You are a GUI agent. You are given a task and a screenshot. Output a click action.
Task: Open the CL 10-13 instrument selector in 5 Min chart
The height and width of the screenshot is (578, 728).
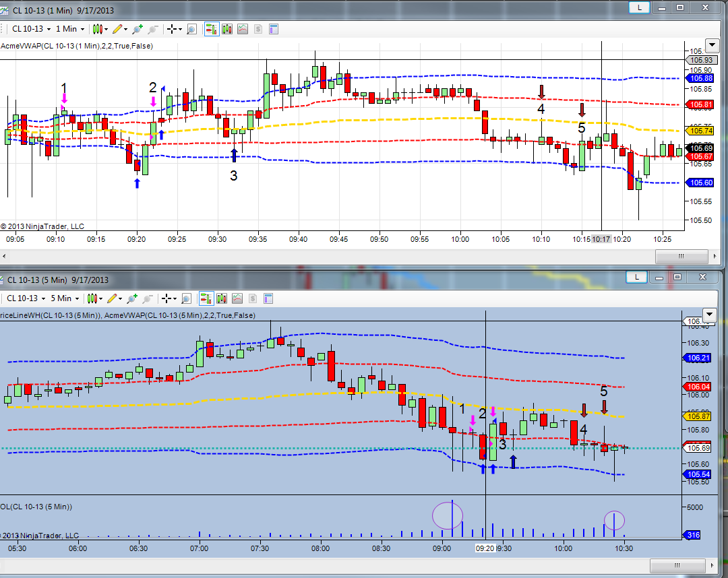(26, 298)
